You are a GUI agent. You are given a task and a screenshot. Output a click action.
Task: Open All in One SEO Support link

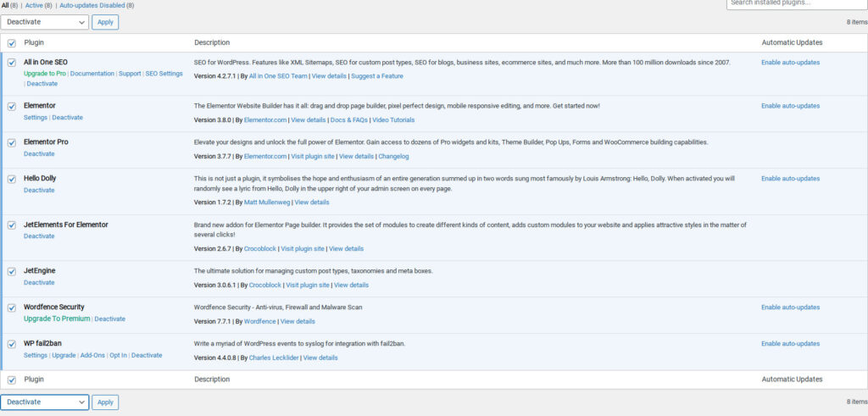[x=130, y=74]
